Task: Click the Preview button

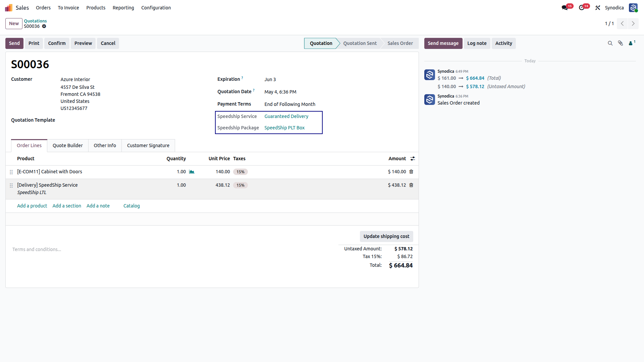Action: pyautogui.click(x=83, y=43)
